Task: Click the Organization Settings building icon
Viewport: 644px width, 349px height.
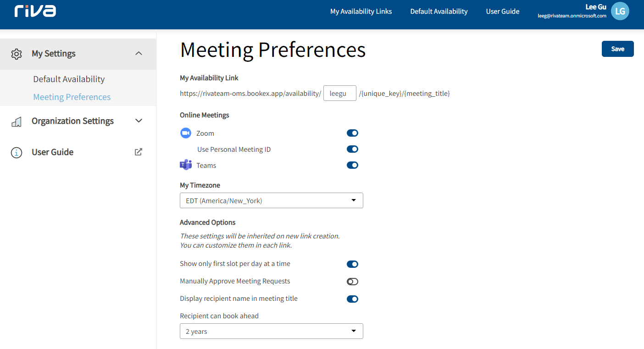Action: (x=17, y=122)
